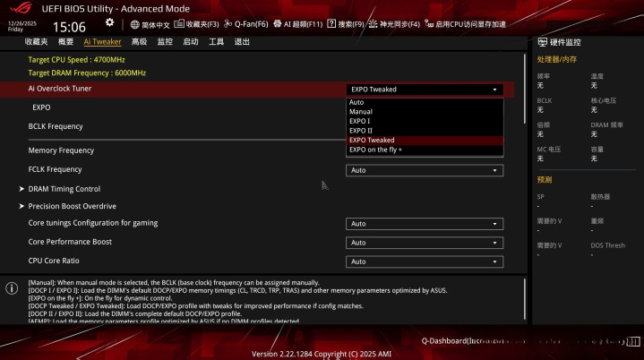Click the Core Performance Boost label
This screenshot has height=360, width=644.
(x=70, y=242)
